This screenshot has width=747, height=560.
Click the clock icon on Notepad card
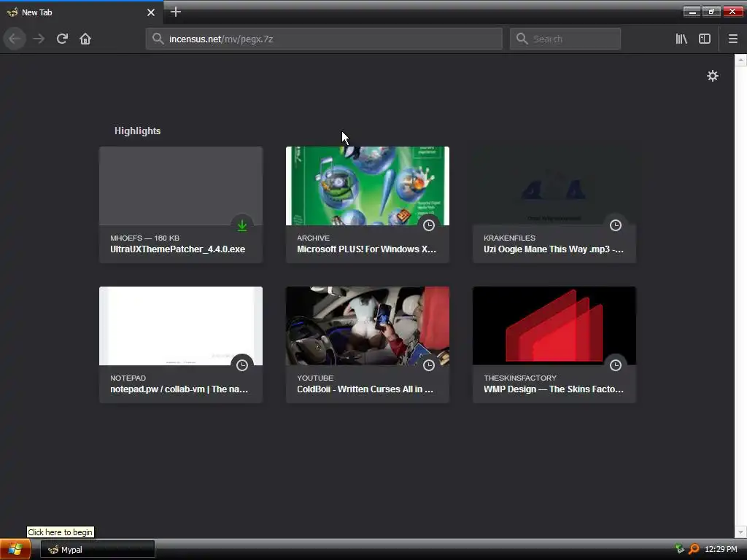pos(242,365)
